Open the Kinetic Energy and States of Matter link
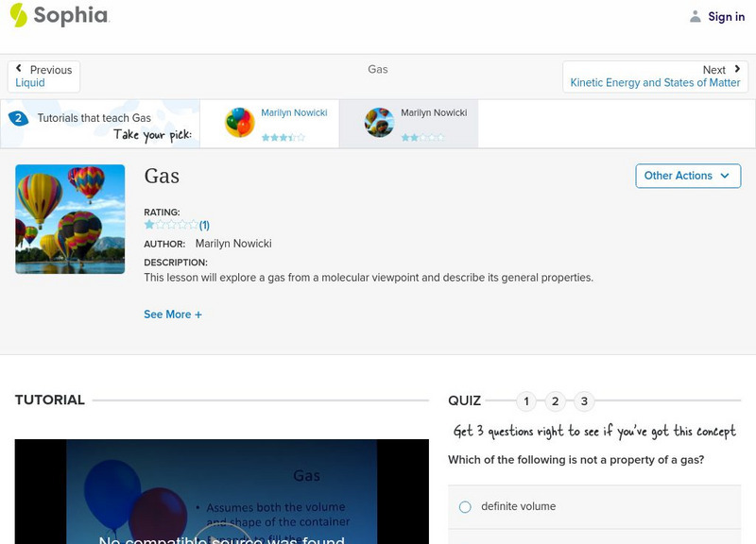 (x=655, y=83)
